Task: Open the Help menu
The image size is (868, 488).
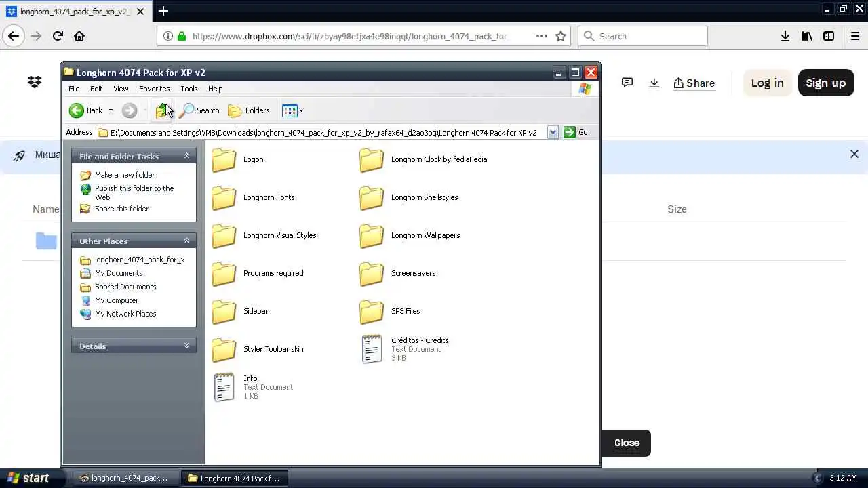Action: tap(215, 89)
